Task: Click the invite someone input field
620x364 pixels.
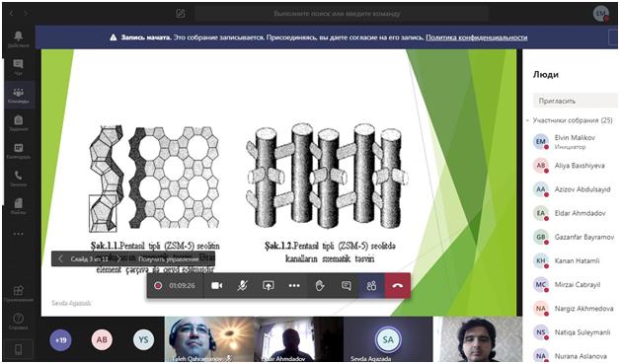Action: point(575,101)
